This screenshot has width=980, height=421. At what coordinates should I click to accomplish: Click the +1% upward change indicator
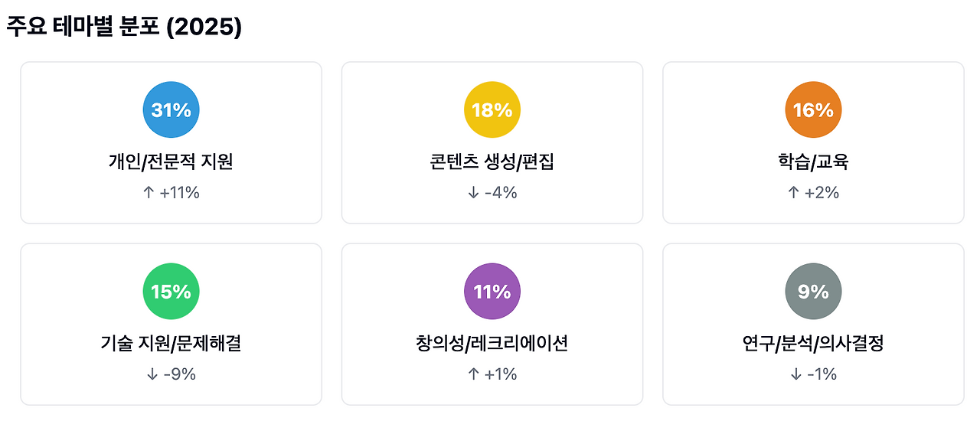pos(492,374)
